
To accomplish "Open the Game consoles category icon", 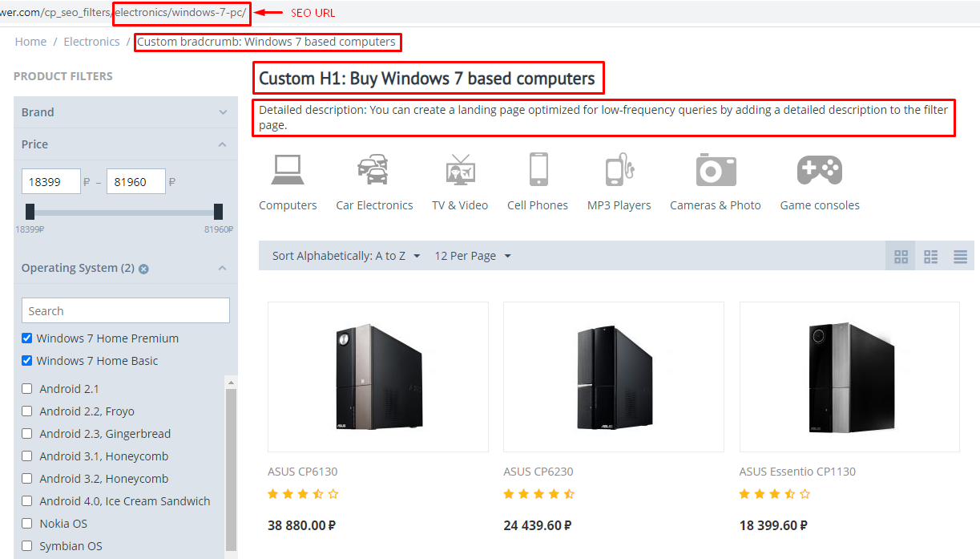I will [x=819, y=169].
